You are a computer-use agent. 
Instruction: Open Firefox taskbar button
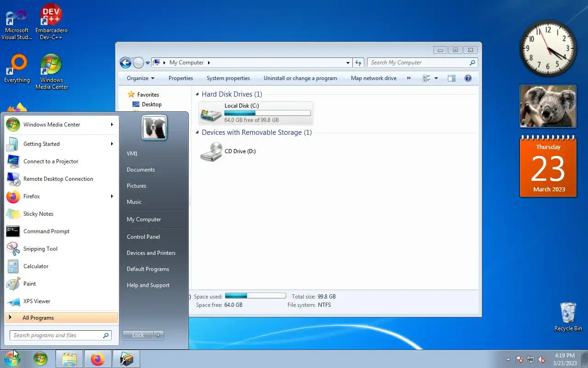97,359
